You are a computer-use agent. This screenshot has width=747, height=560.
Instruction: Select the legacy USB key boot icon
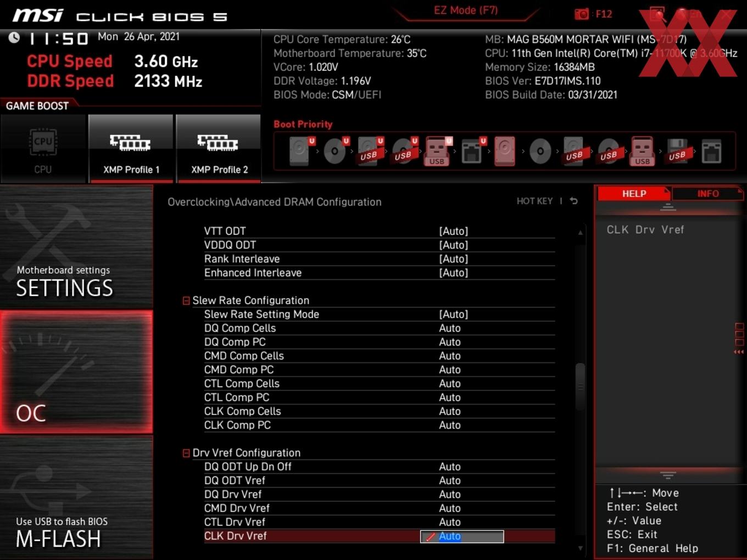(643, 151)
